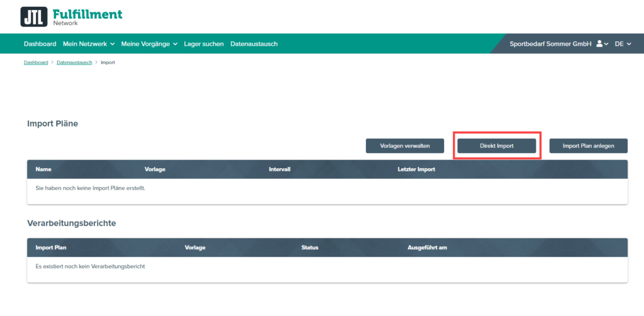
Task: Open the DE language dropdown
Action: (623, 43)
